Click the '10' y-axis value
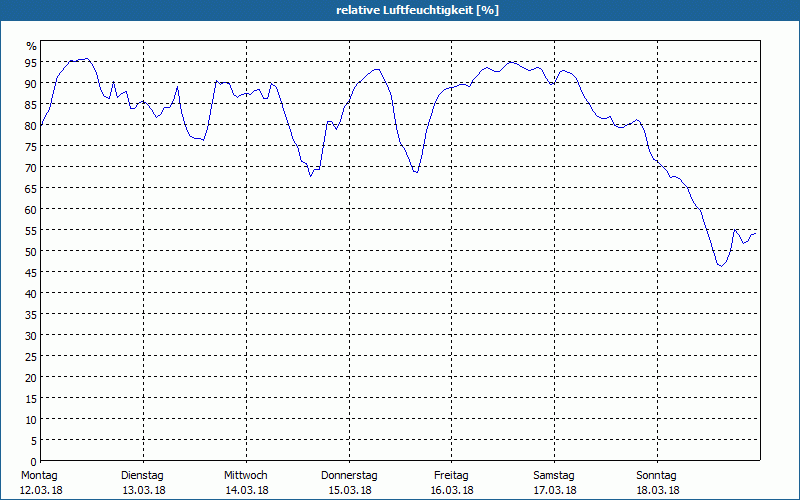This screenshot has width=800, height=500. click(x=31, y=420)
